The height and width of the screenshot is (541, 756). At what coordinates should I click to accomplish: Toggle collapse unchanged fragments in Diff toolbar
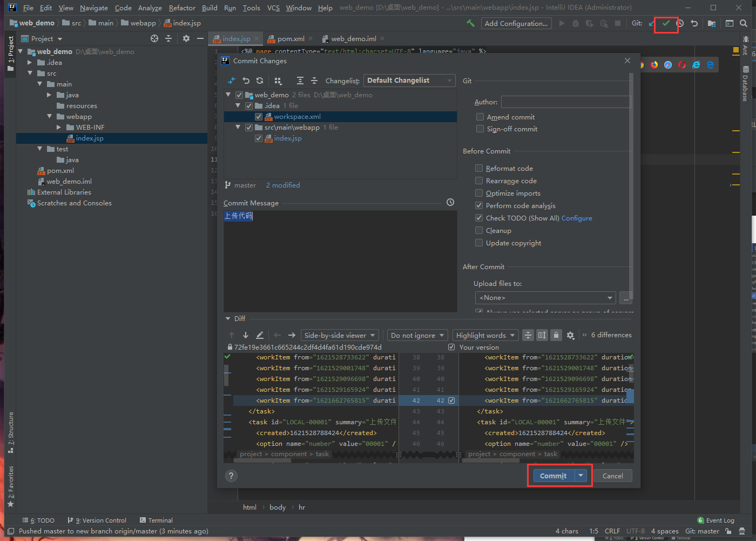[x=528, y=335]
